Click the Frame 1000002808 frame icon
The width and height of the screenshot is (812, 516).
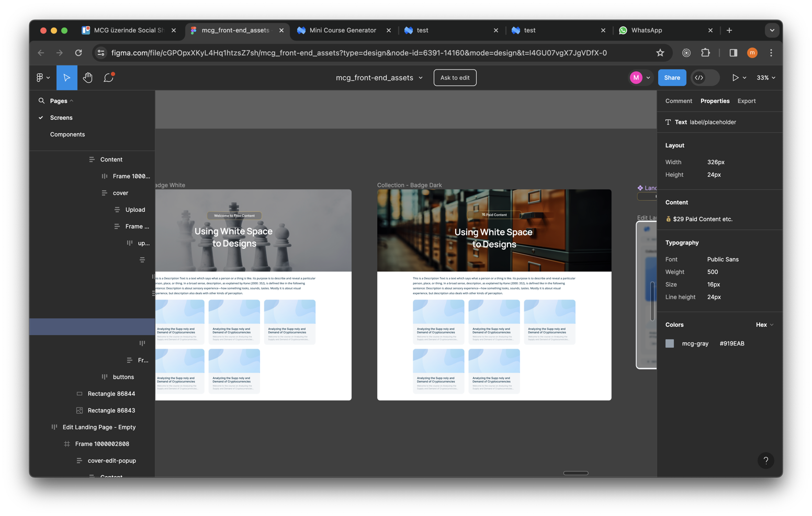tap(67, 444)
